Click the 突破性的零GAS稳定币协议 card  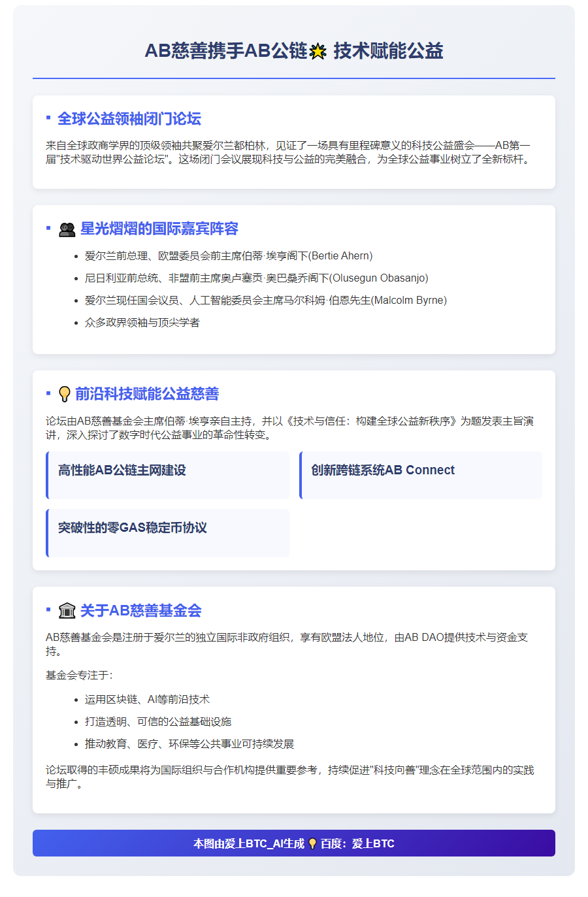click(x=167, y=533)
